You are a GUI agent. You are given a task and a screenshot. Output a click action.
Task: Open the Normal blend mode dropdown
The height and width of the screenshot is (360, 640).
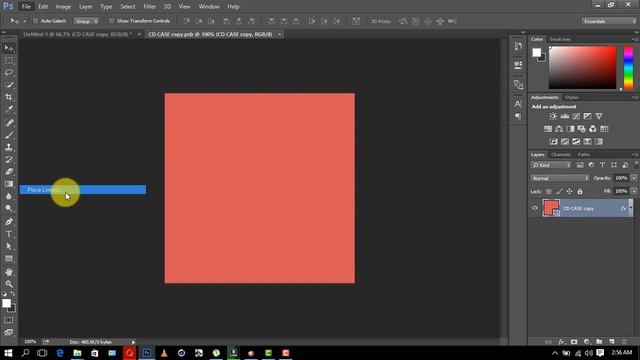560,178
